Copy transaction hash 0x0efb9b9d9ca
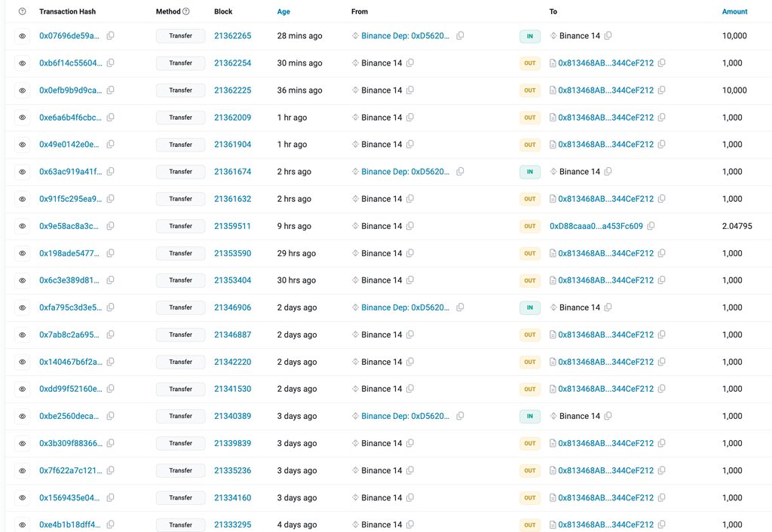The image size is (772, 532). 110,90
